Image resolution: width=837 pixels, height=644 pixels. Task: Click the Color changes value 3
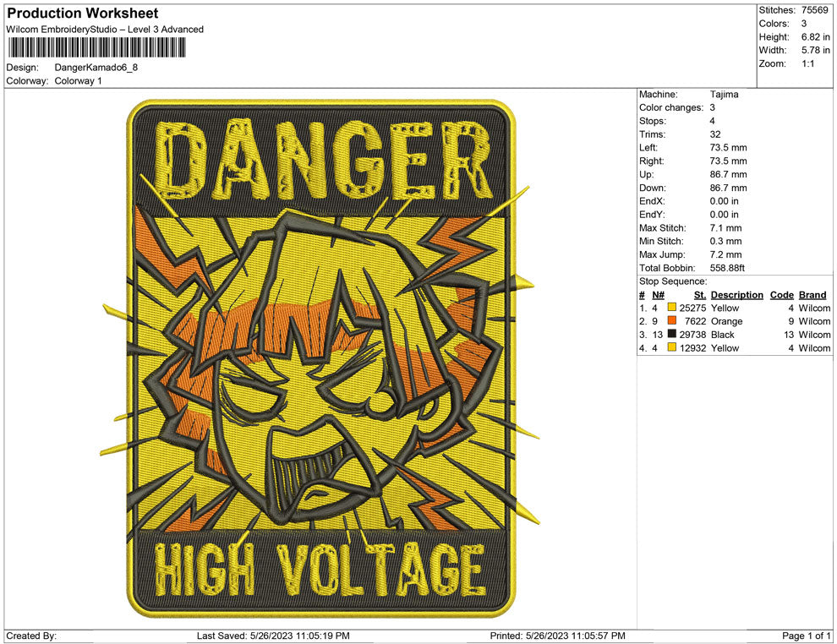point(712,107)
